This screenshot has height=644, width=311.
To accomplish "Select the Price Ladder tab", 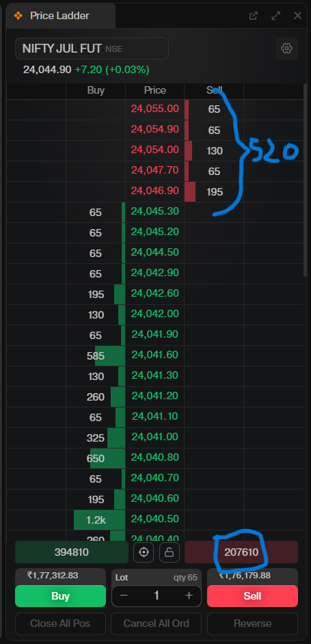I will click(60, 16).
